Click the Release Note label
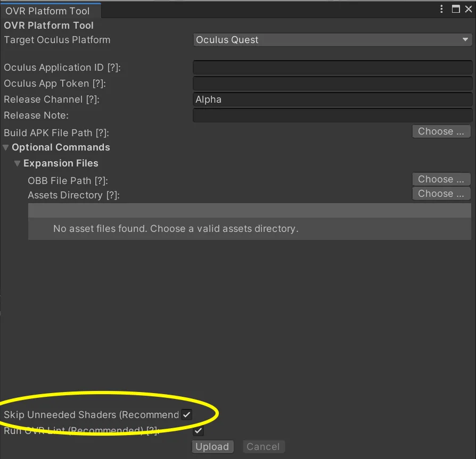This screenshot has height=459, width=476. click(36, 115)
